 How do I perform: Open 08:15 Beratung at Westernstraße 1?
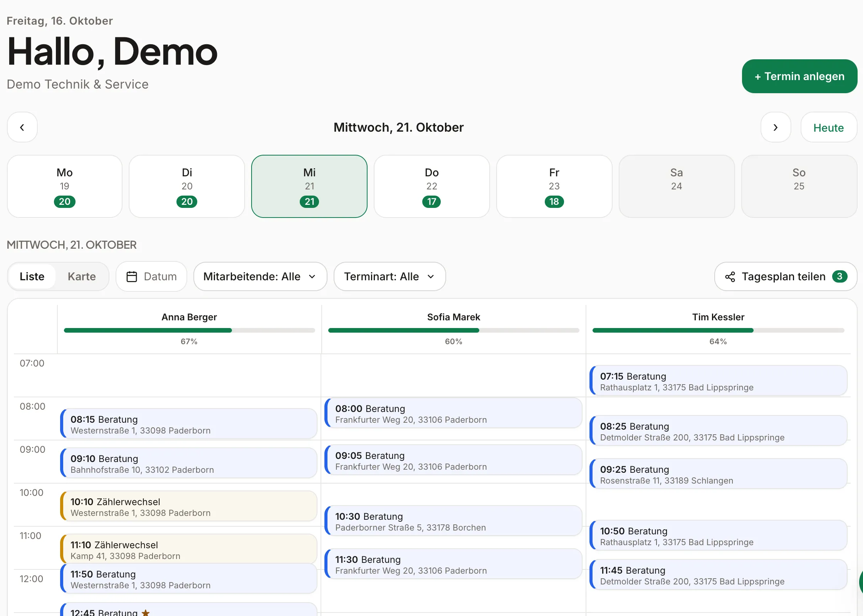[x=189, y=424]
